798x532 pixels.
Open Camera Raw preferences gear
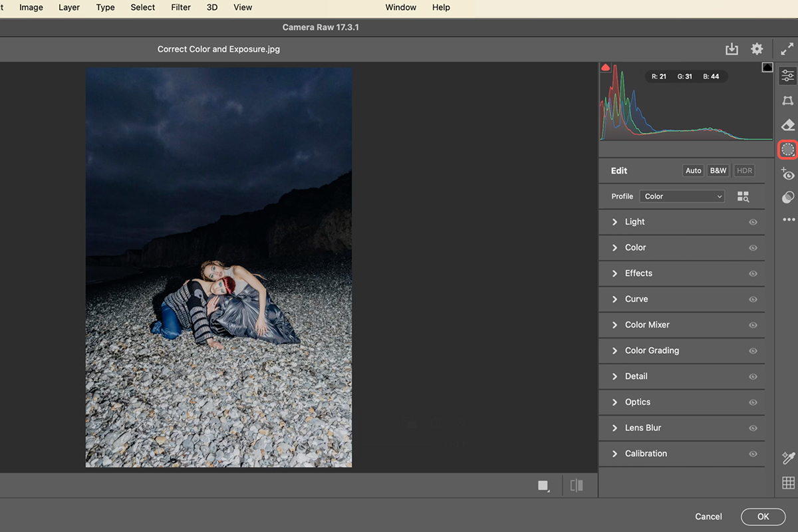click(757, 49)
